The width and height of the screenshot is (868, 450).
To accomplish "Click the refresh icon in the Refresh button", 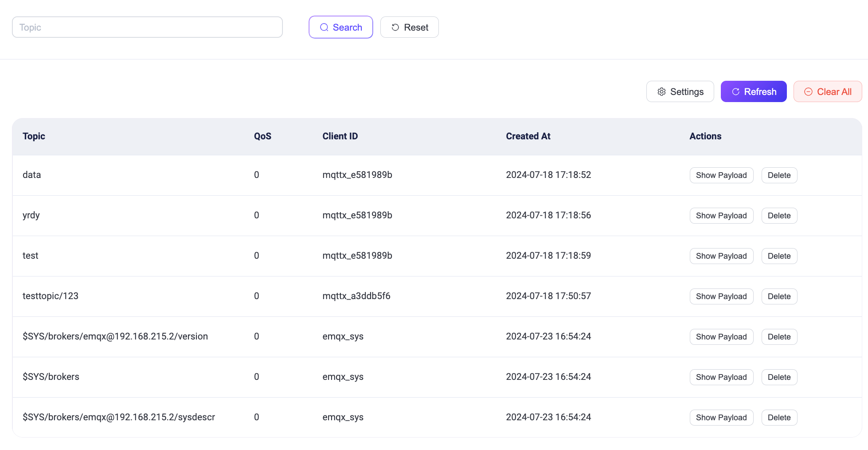I will click(735, 92).
